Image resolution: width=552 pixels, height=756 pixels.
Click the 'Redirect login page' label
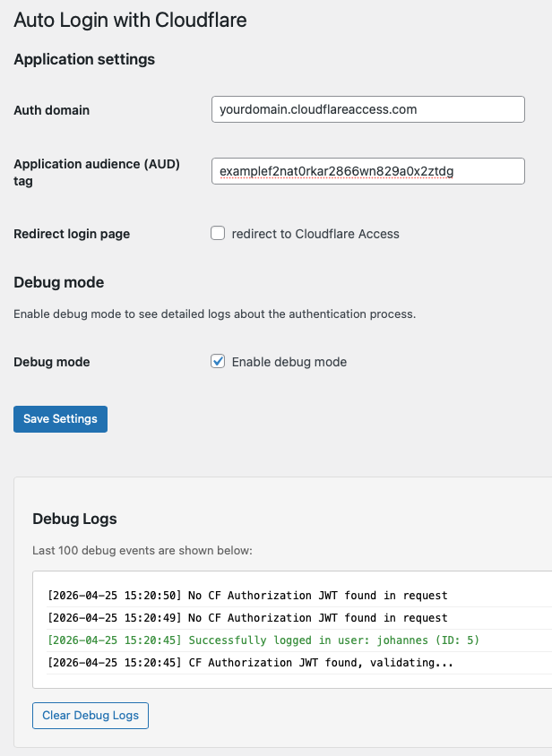[72, 234]
